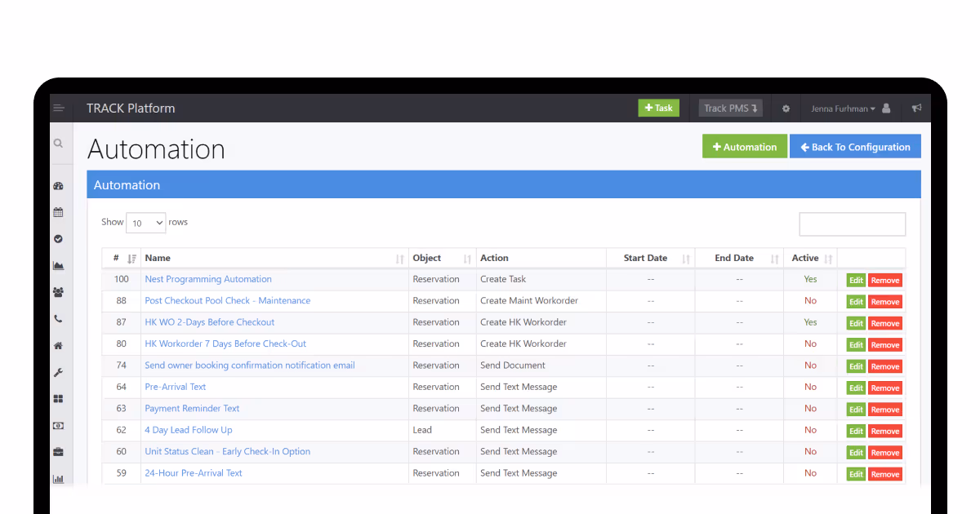Open the Show rows count dropdown
980x514 pixels.
coord(145,223)
